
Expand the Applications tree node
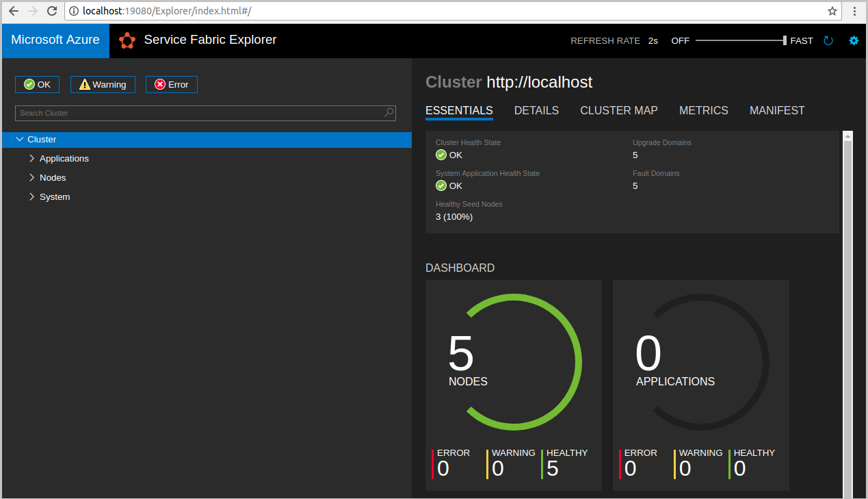(31, 158)
